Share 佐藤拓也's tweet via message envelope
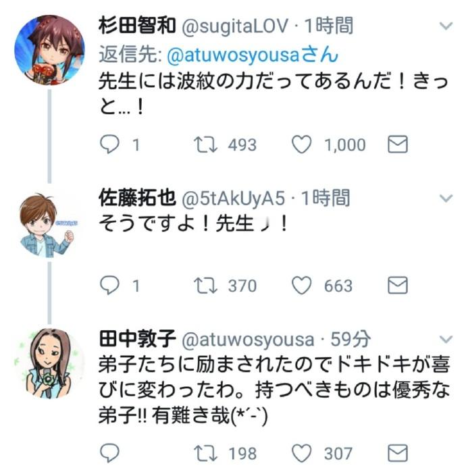 (x=397, y=286)
